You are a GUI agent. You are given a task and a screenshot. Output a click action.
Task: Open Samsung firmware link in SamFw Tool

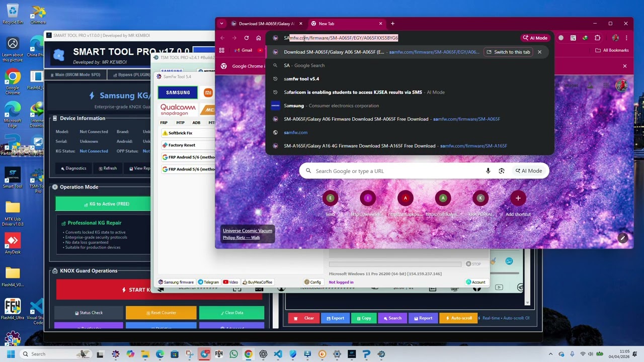tap(176, 282)
